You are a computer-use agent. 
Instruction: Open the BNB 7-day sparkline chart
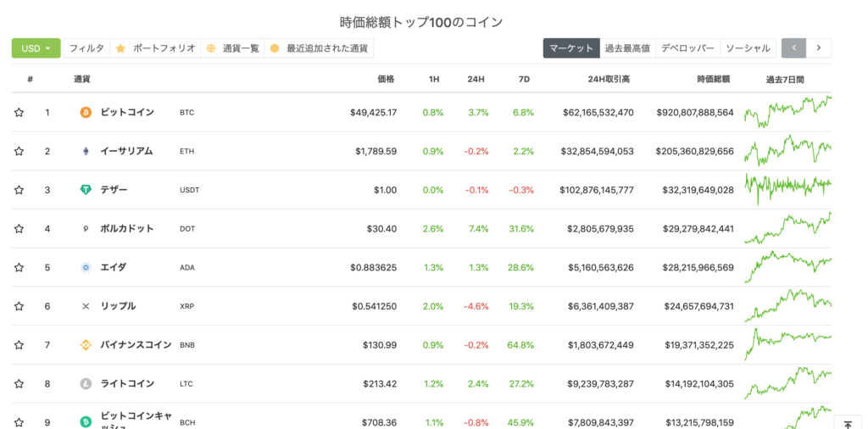787,343
